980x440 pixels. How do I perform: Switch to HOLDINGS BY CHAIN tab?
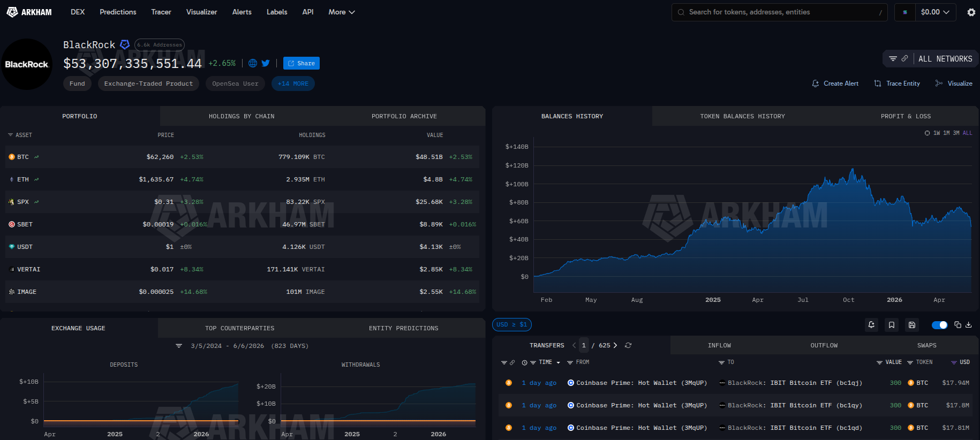[242, 116]
